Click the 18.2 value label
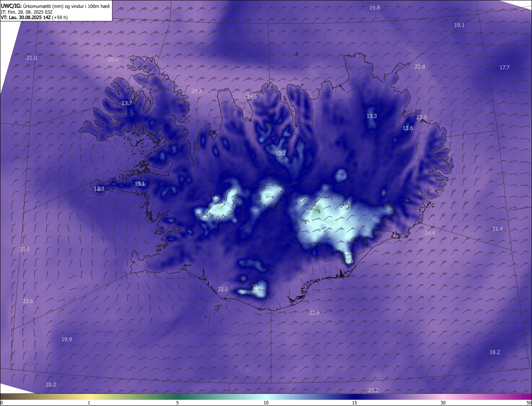The image size is (532, 406). click(495, 352)
